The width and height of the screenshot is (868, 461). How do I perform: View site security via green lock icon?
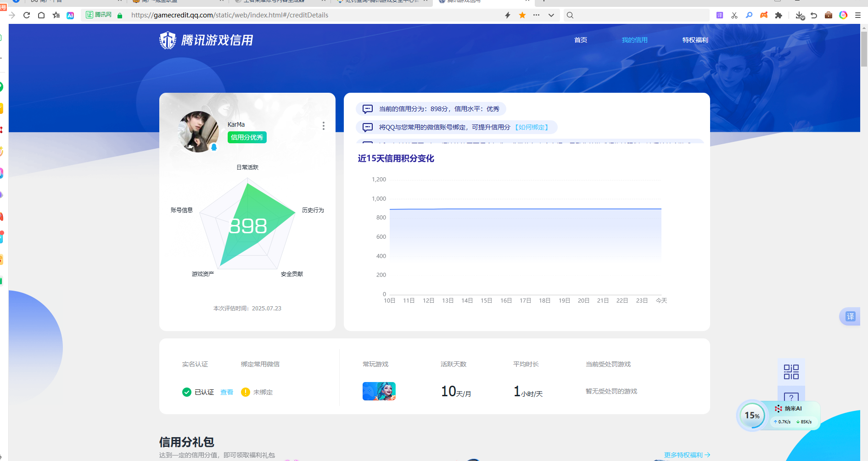click(x=120, y=16)
